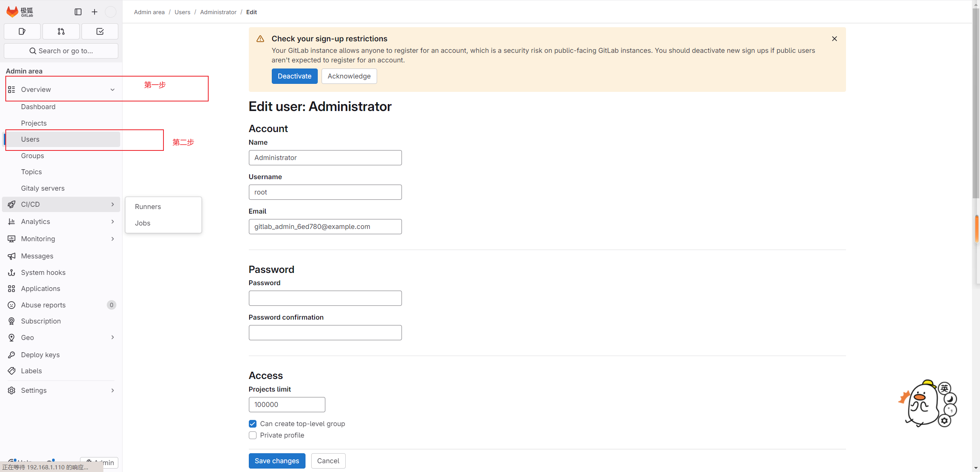Select Runners from the CI/CD flyout
The height and width of the screenshot is (472, 980).
[x=148, y=207]
